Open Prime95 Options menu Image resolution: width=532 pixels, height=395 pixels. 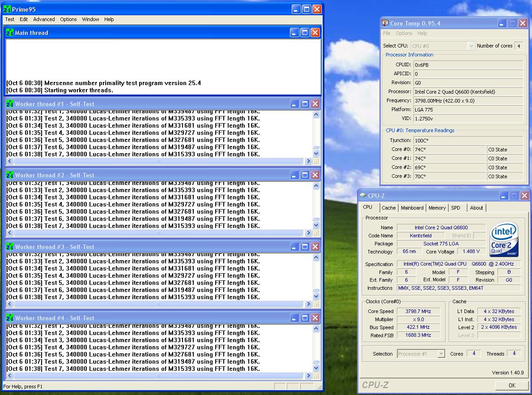pyautogui.click(x=68, y=19)
